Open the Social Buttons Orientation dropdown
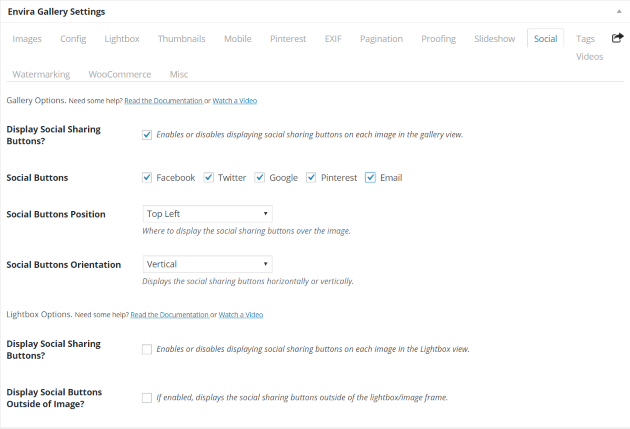Image resolution: width=630 pixels, height=429 pixels. tap(208, 264)
